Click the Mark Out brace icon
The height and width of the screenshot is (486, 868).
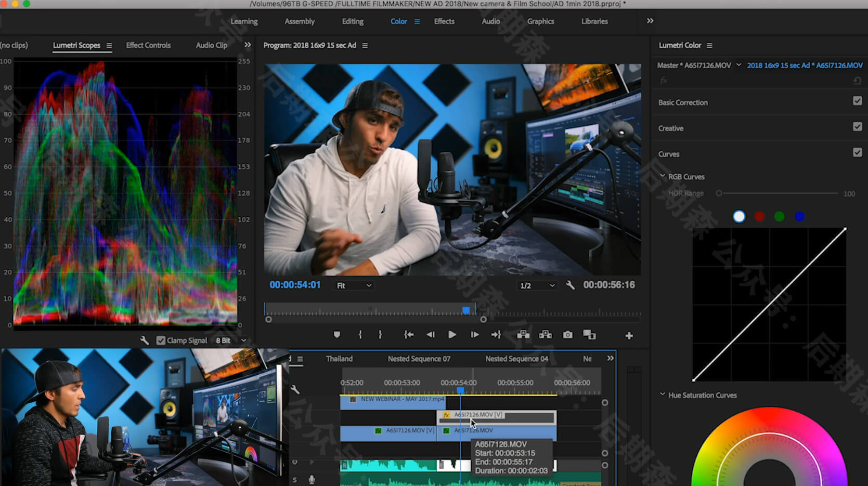click(380, 335)
